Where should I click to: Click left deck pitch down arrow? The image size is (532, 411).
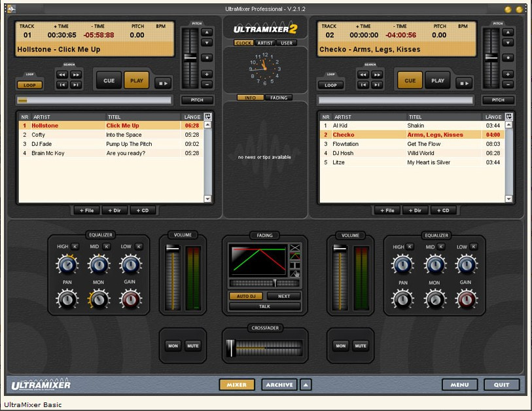click(207, 43)
